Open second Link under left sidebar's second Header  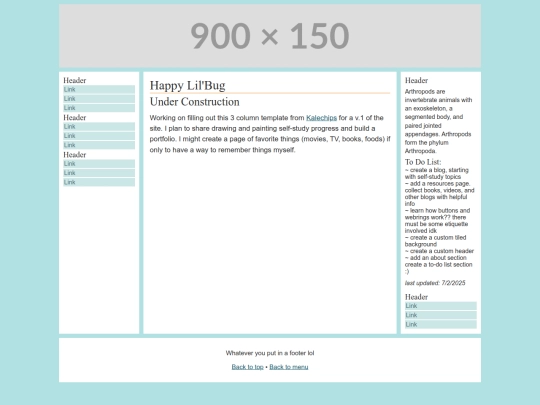coord(99,136)
